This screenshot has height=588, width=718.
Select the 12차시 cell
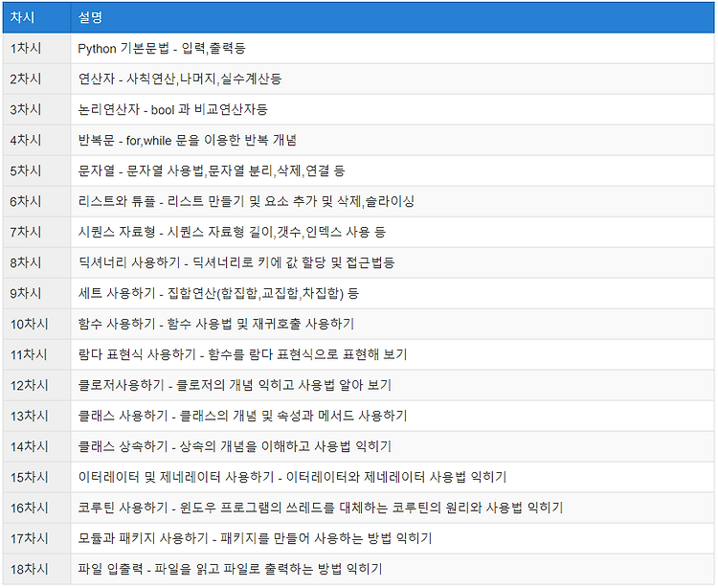(x=36, y=386)
